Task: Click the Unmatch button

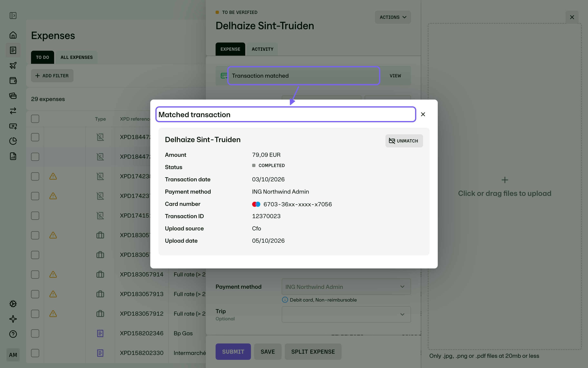Action: pyautogui.click(x=404, y=141)
